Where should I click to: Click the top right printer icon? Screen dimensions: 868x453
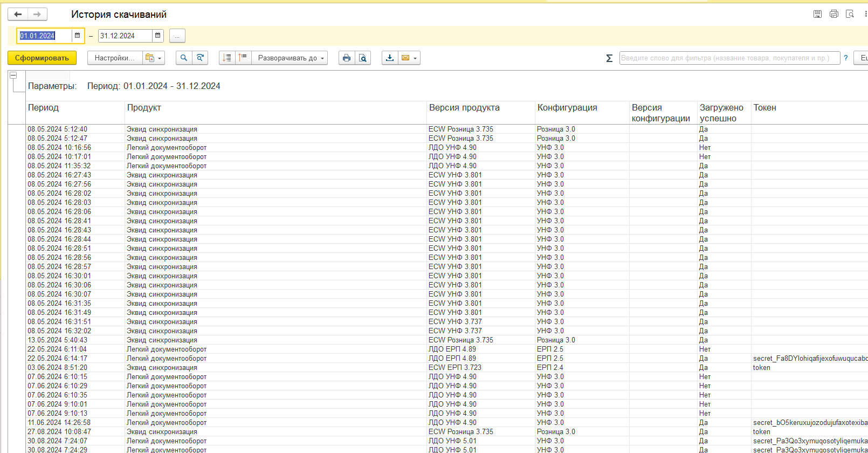click(x=834, y=14)
